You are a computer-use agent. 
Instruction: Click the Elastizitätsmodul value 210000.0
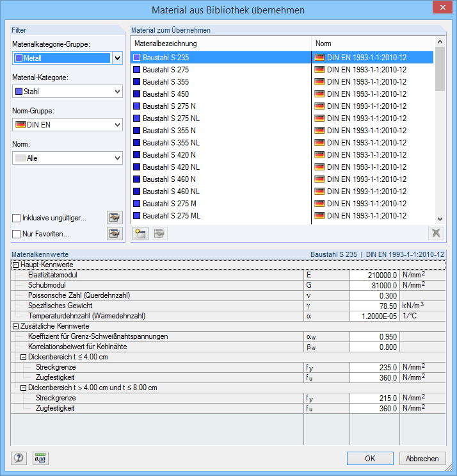374,275
